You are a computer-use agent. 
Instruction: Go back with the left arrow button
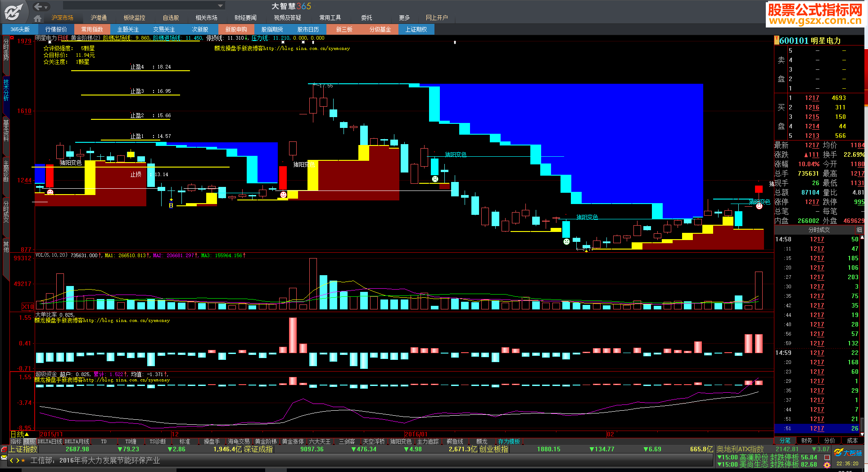(x=38, y=6)
